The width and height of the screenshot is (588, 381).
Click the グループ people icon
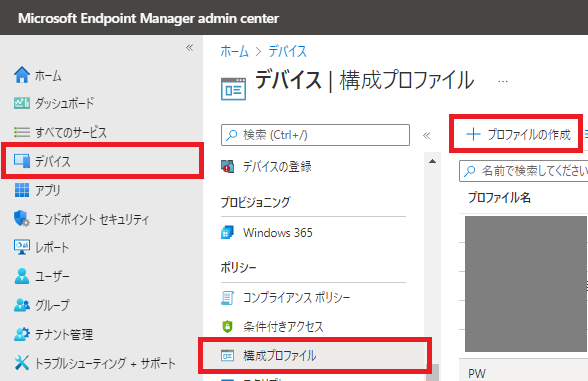22,305
